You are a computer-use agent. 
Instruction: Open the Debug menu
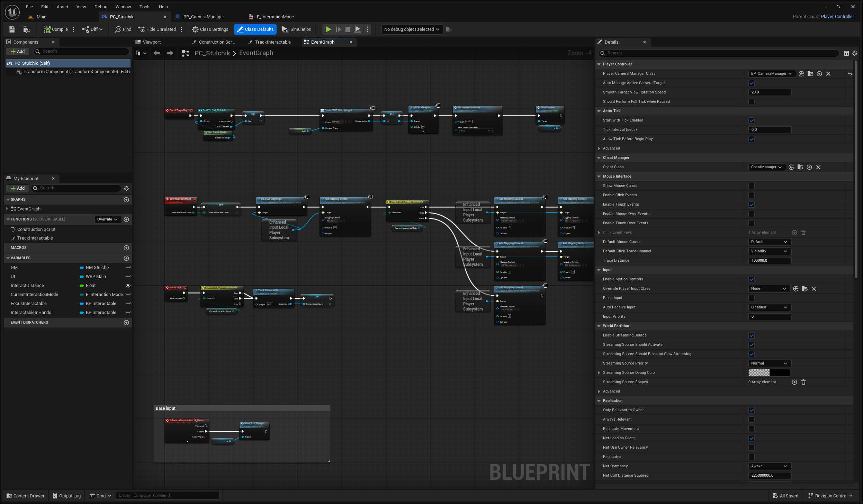tap(101, 7)
